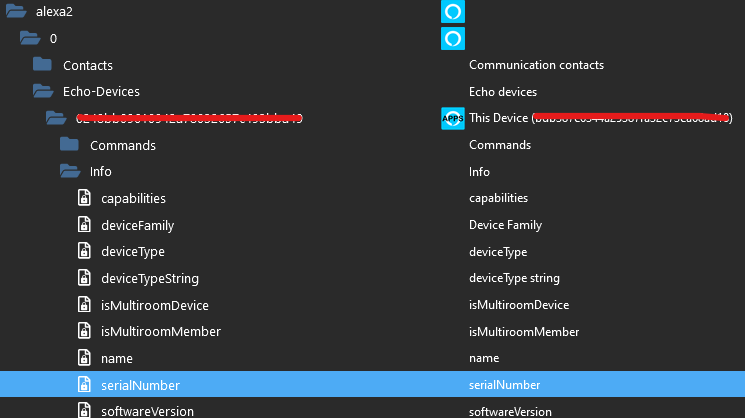The height and width of the screenshot is (418, 745).
Task: Click the isMultiroomDevice description in name column
Action: pos(519,305)
